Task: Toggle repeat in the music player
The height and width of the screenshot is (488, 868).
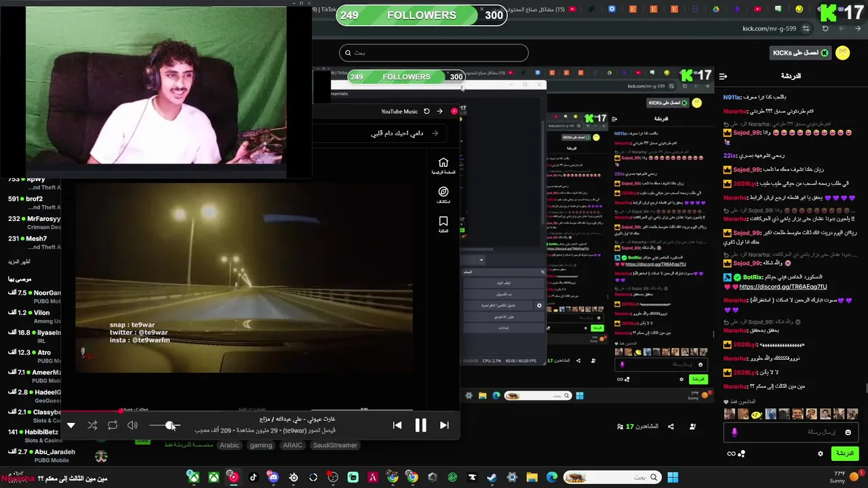Action: click(x=113, y=426)
